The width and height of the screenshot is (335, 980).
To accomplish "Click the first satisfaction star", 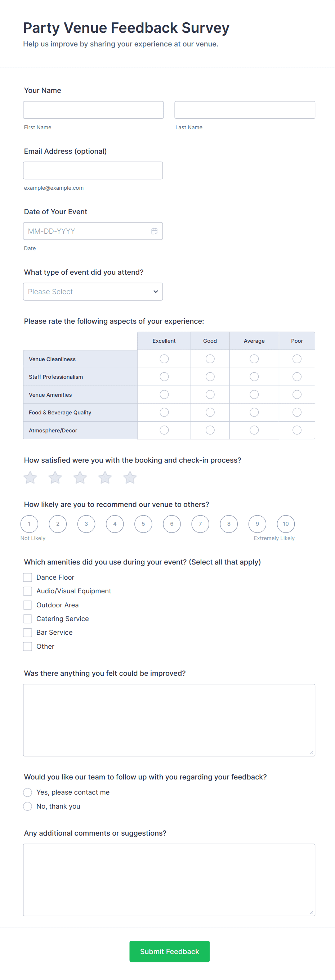I will pyautogui.click(x=30, y=477).
